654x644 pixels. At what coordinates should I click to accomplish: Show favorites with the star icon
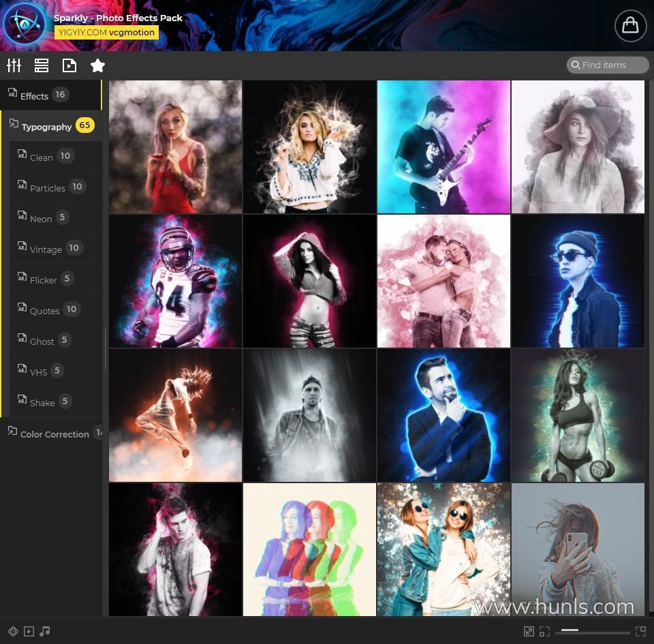pos(97,65)
